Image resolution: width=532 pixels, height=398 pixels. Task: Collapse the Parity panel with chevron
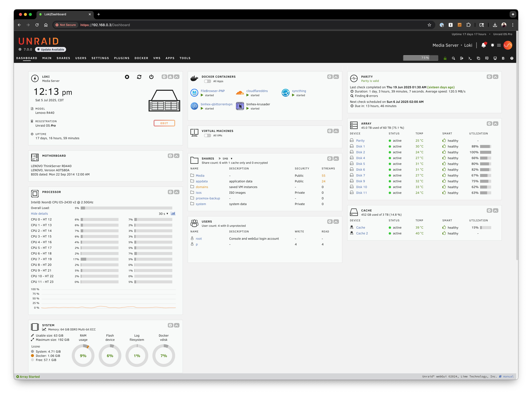click(495, 77)
